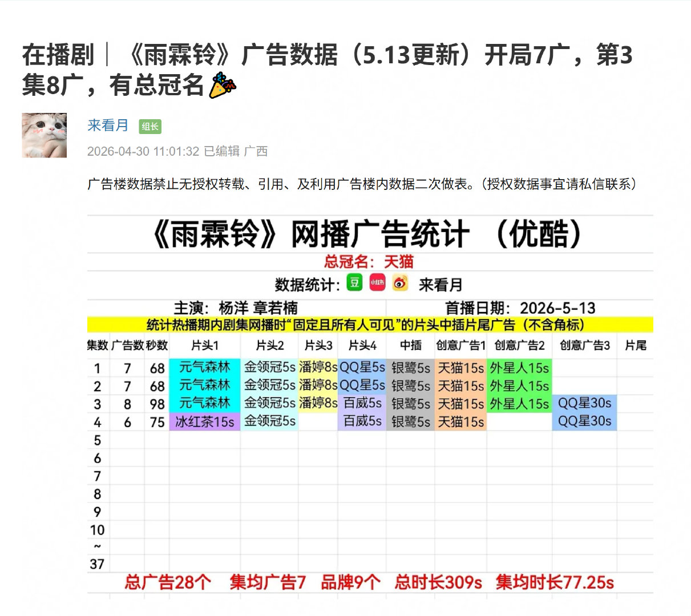Click episode number 37 in the table
691x616 pixels.
tap(98, 564)
